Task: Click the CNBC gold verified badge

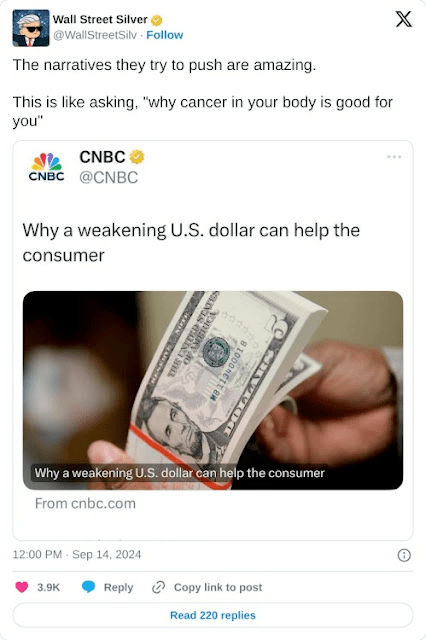Action: point(137,157)
